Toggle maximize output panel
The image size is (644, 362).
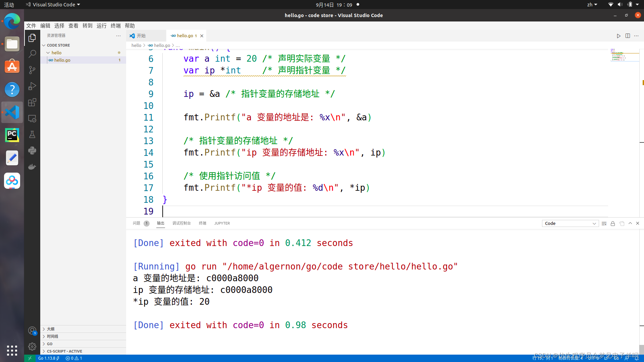click(x=629, y=223)
